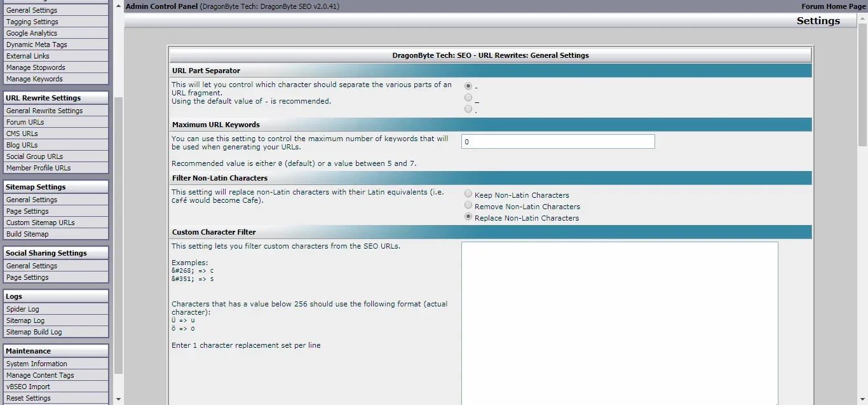Viewport: 868px width, 405px height.
Task: Click the Maximum URL Keywords section header
Action: point(491,125)
